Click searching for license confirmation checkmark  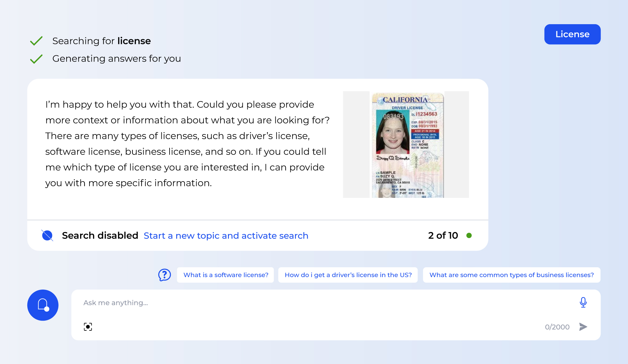click(35, 41)
